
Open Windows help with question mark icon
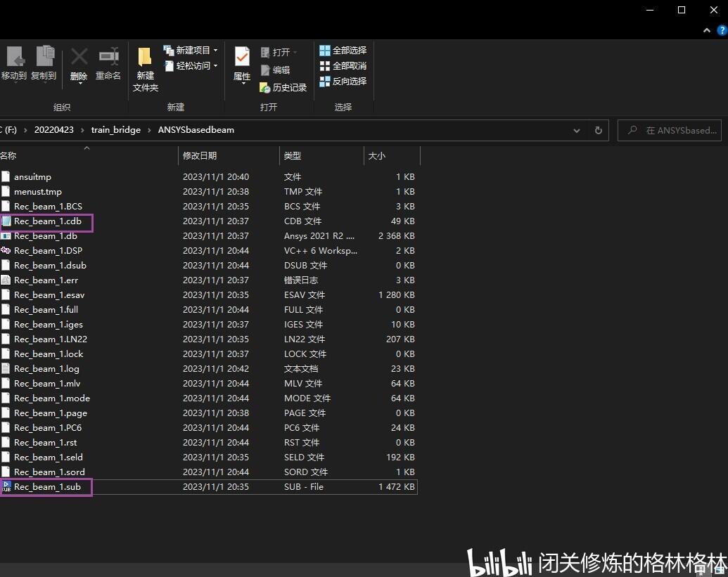click(x=722, y=31)
